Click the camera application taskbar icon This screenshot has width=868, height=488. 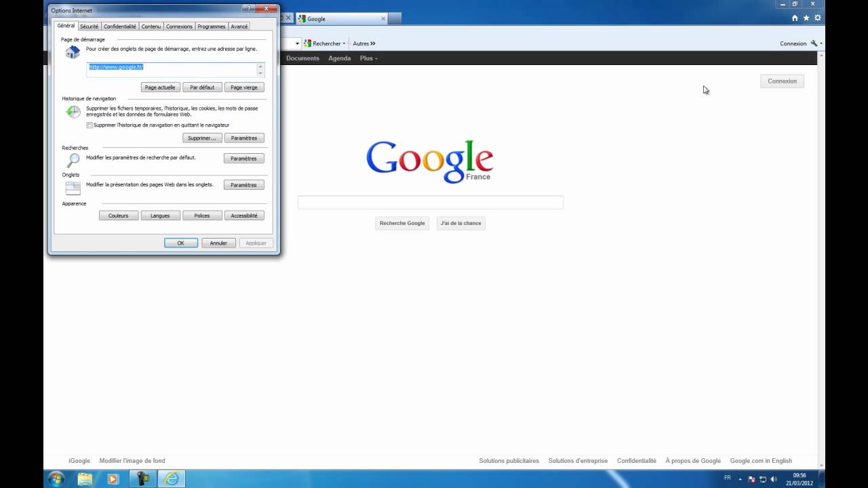click(x=143, y=479)
